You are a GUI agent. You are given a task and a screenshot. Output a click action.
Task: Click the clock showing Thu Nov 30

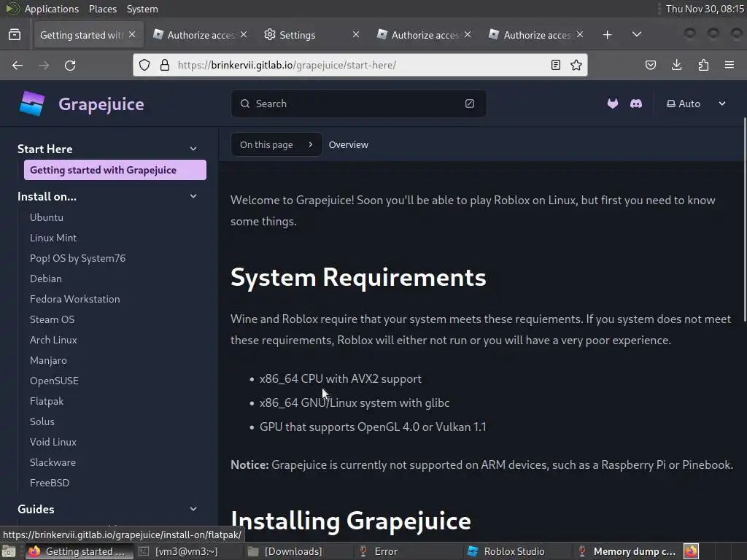[705, 9]
